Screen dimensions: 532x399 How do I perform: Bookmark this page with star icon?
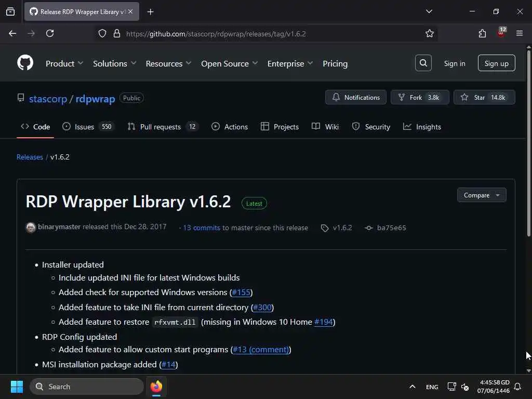click(430, 33)
